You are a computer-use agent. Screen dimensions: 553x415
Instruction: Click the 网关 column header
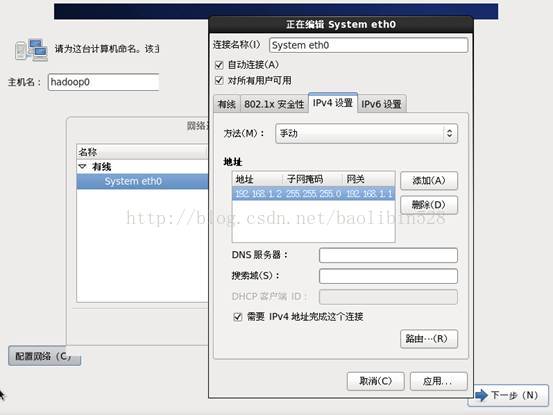coord(369,179)
